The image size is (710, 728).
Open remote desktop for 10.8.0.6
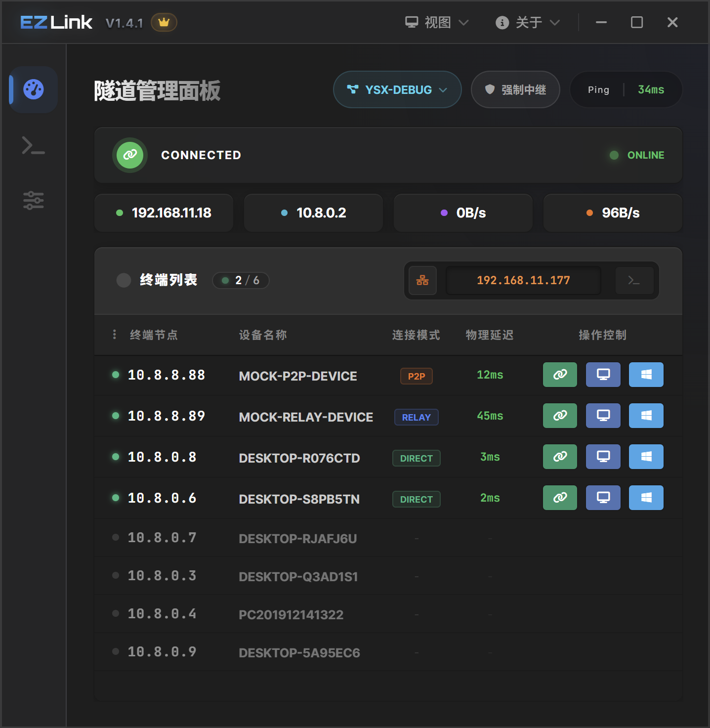coord(603,498)
